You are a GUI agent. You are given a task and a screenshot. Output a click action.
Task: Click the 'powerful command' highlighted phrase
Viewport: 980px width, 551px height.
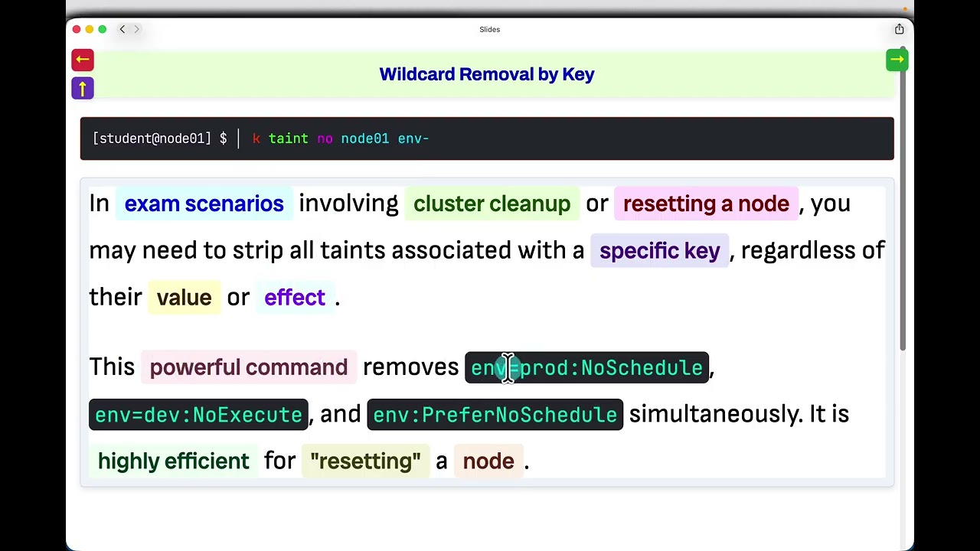(249, 367)
